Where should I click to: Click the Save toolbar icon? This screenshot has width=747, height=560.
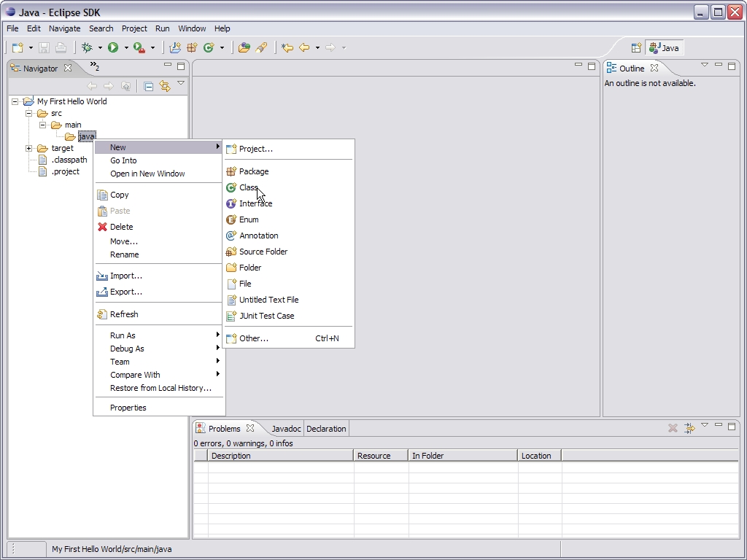[44, 47]
